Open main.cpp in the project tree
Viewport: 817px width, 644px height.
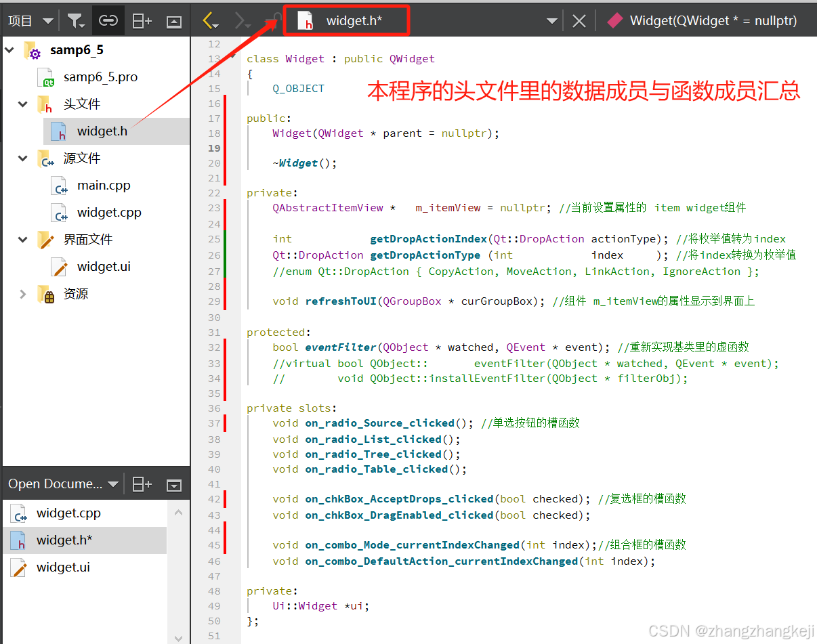coord(104,186)
